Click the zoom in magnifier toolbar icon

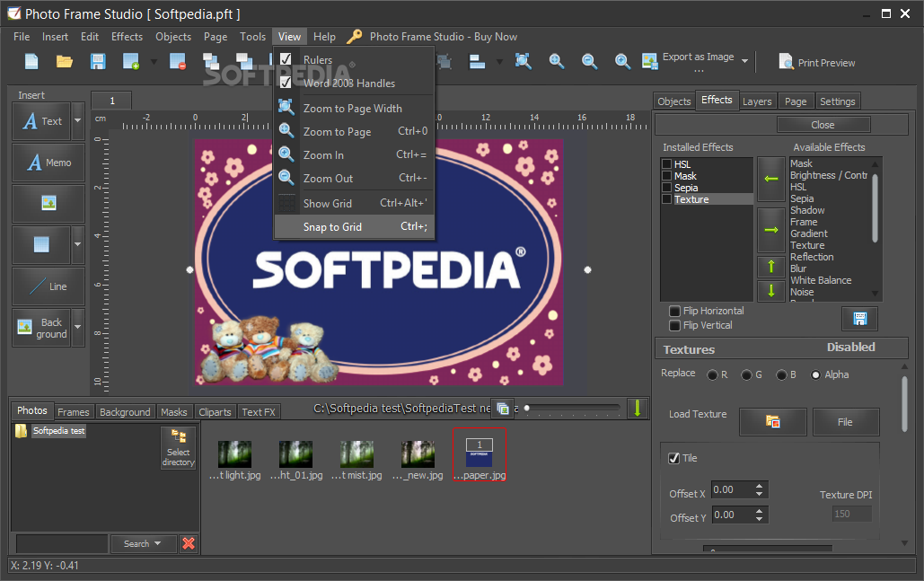[x=622, y=61]
